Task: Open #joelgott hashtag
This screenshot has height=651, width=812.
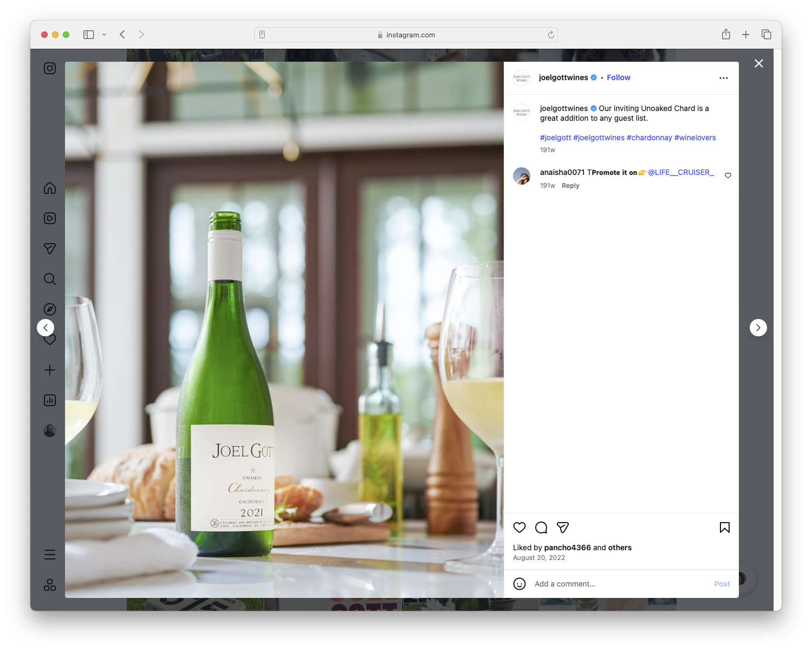Action: click(555, 138)
